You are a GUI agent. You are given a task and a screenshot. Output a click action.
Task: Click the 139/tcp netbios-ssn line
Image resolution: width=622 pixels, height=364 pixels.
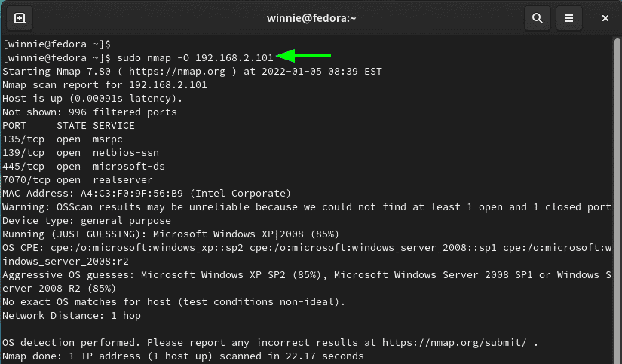(81, 153)
